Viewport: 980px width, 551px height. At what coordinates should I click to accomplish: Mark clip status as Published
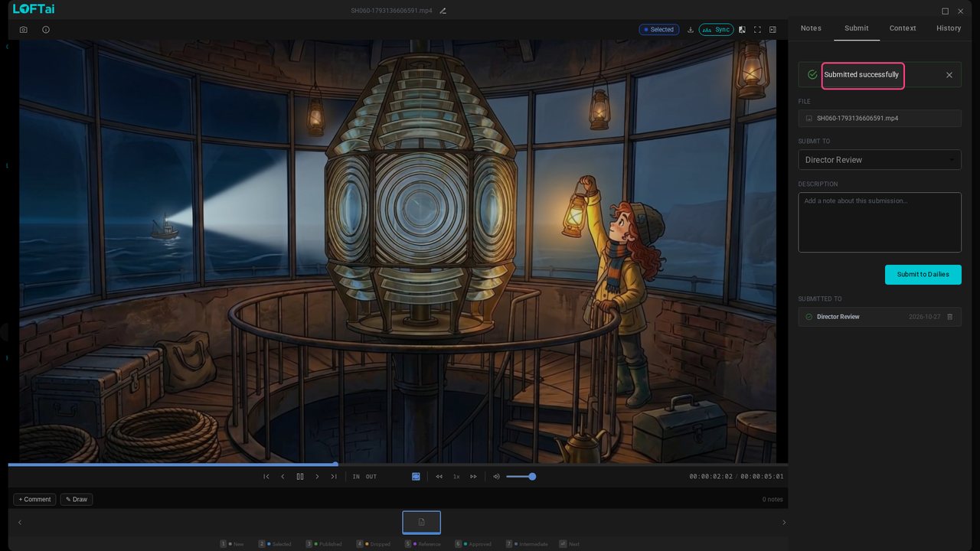point(324,544)
